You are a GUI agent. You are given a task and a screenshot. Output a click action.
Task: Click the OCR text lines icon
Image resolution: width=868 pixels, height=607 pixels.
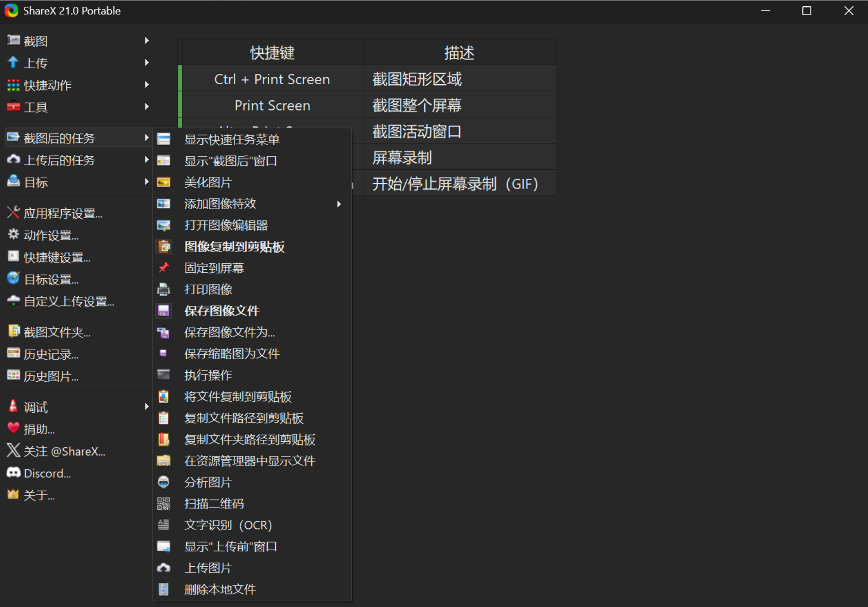click(163, 525)
